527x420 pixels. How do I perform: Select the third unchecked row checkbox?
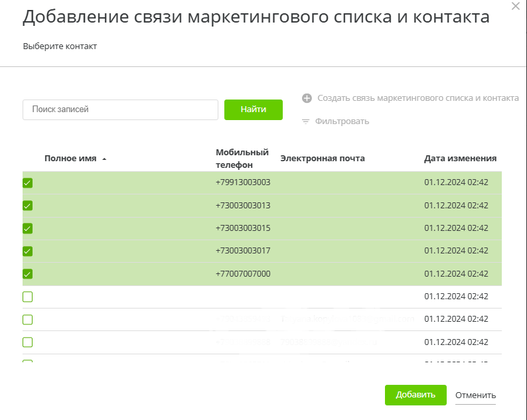click(x=28, y=342)
